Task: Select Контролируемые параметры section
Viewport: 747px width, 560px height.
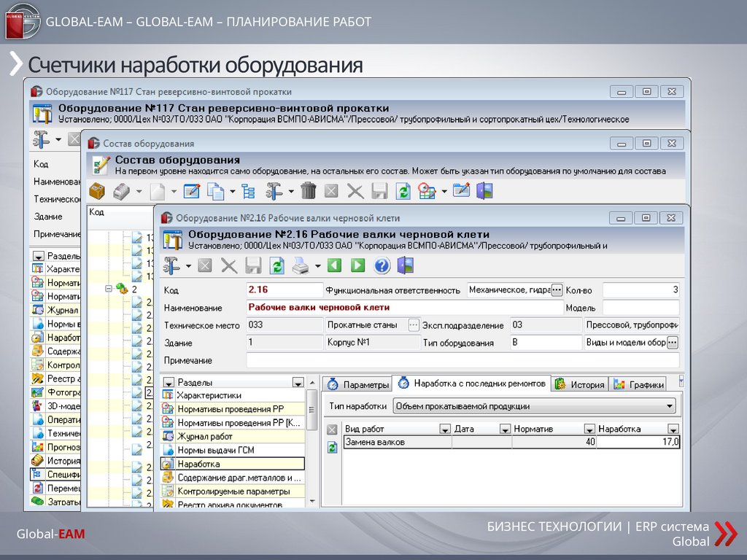Action: 233,491
